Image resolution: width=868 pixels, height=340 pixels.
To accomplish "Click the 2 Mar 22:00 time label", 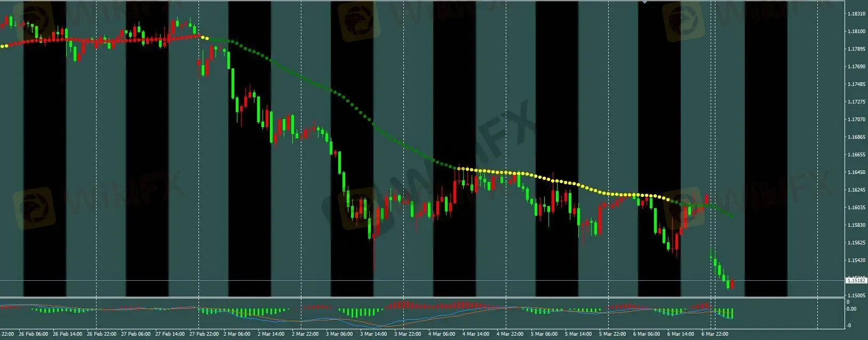I will [305, 334].
